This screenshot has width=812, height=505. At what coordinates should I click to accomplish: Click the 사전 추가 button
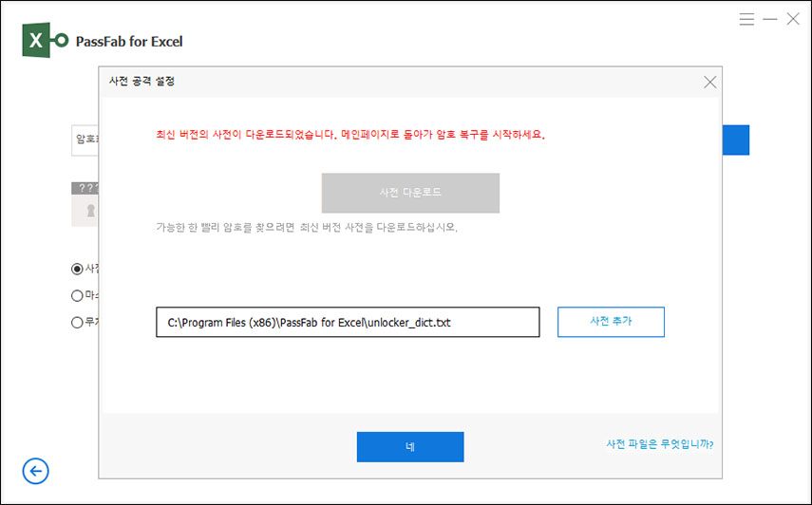(611, 322)
